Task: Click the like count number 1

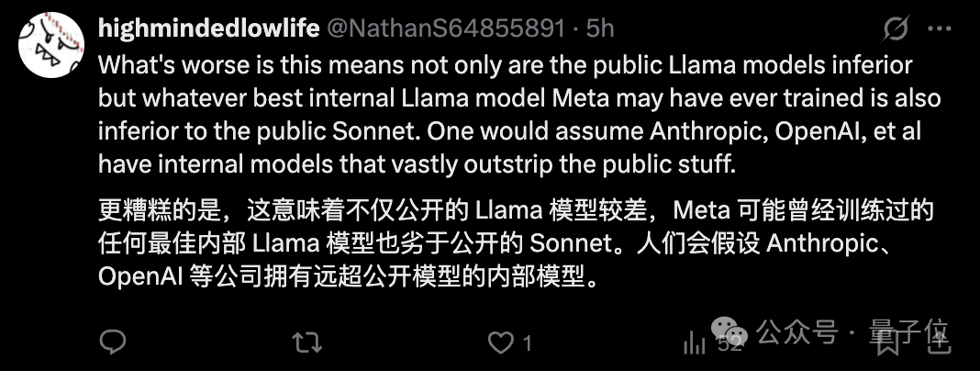Action: (527, 343)
